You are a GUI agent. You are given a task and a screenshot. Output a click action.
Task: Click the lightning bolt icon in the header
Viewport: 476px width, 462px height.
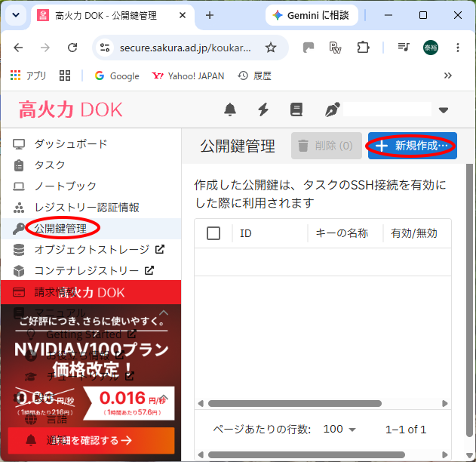point(263,109)
